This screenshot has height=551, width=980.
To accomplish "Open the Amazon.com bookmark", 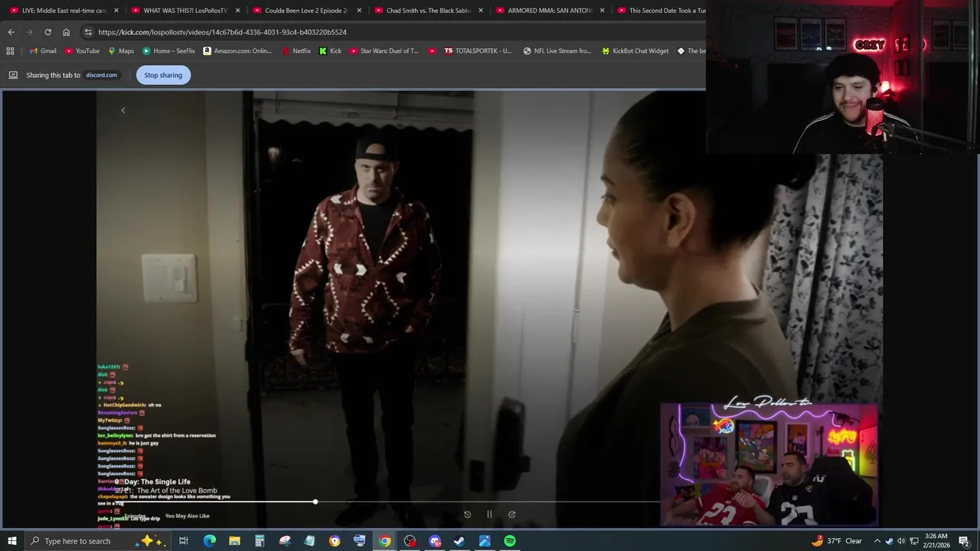I will tap(237, 51).
